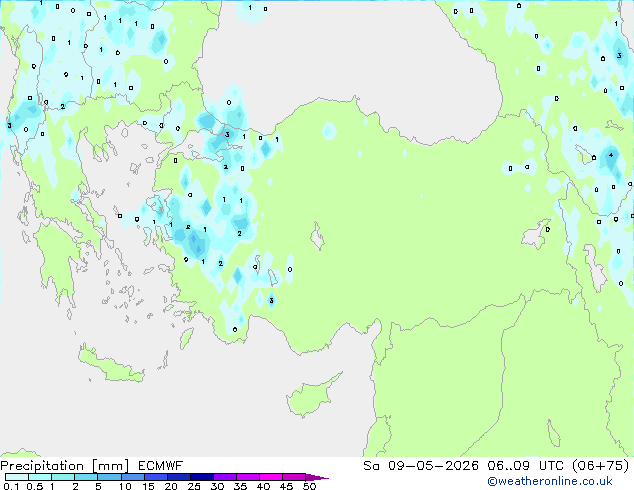Open the weatheronline.co.uk copyright link
Screen dimensions: 634x490
[x=550, y=481]
